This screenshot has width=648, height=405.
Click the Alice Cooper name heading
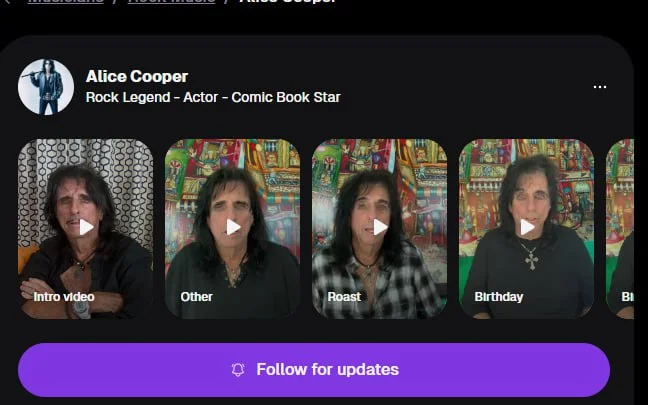pos(137,76)
